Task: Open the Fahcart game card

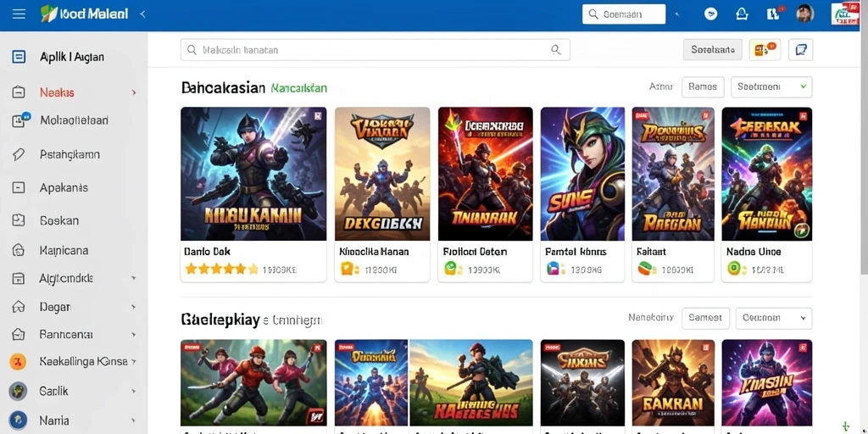Action: click(673, 194)
